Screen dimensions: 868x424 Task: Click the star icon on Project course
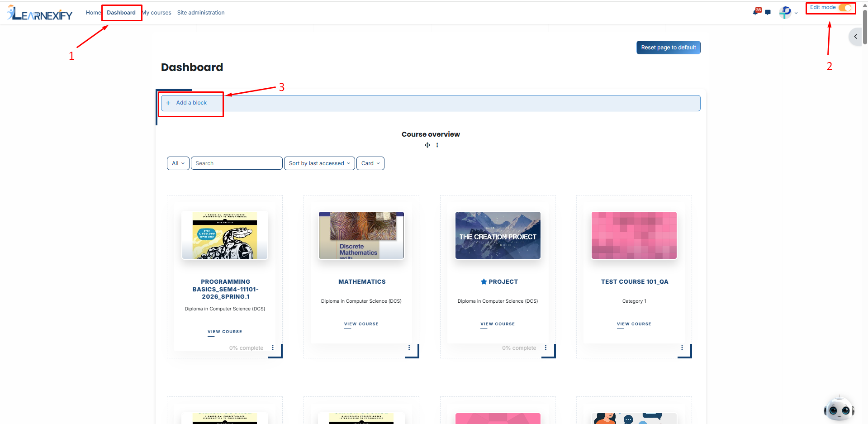click(x=484, y=281)
